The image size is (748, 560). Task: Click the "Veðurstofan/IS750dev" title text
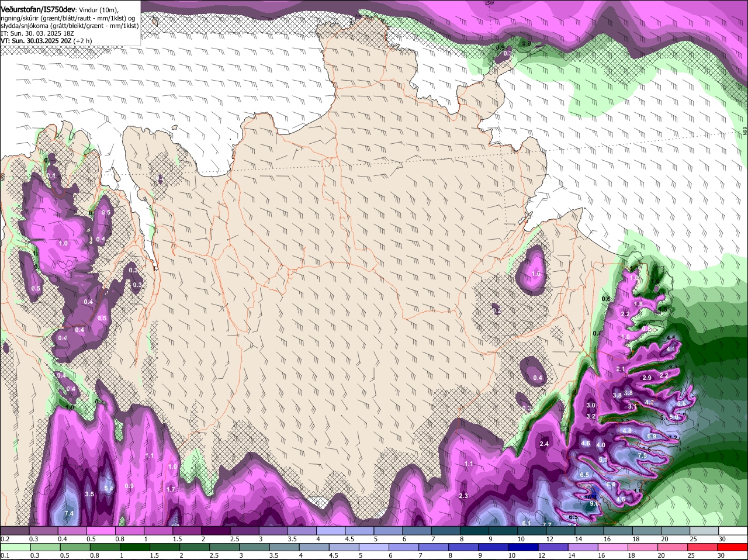(37, 9)
